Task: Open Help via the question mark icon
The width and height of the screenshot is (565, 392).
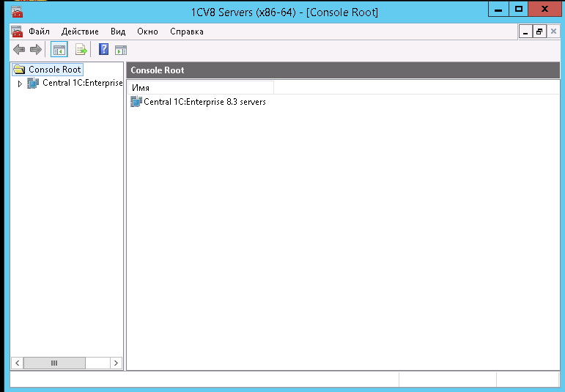Action: 104,50
